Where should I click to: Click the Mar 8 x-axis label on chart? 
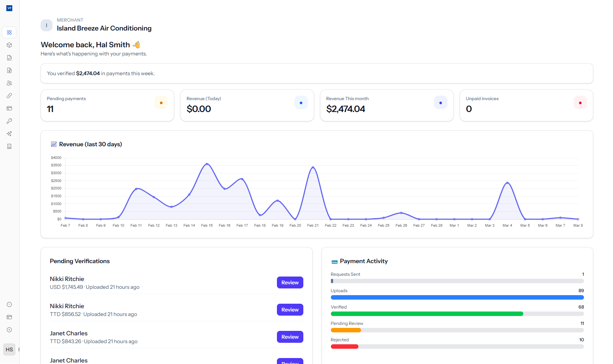point(578,226)
